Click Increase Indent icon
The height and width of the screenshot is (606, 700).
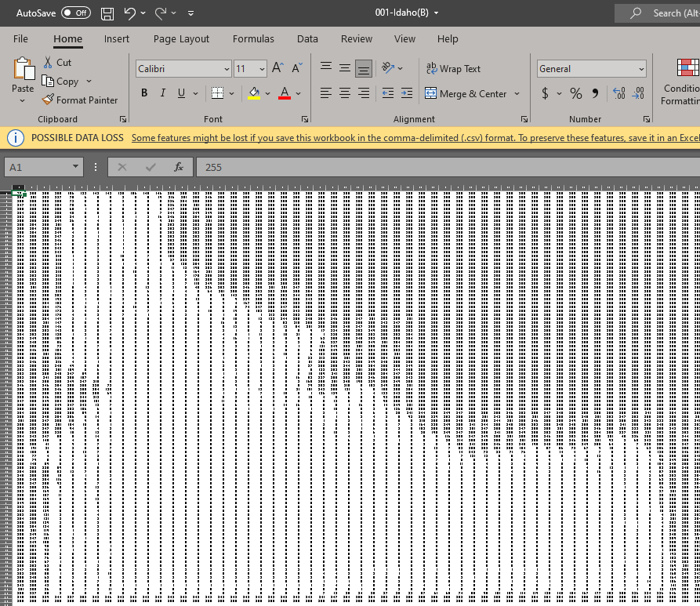click(407, 93)
